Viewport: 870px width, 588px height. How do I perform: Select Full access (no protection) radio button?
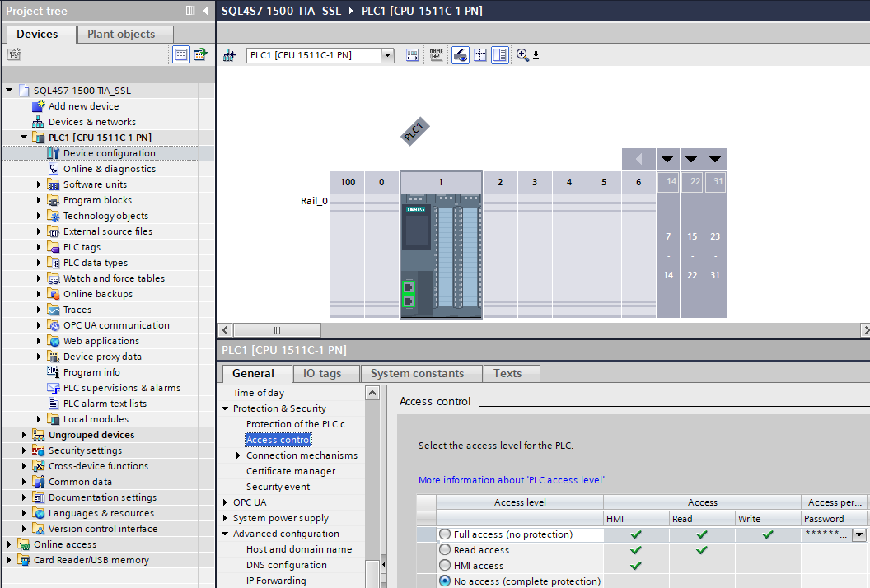pyautogui.click(x=444, y=534)
